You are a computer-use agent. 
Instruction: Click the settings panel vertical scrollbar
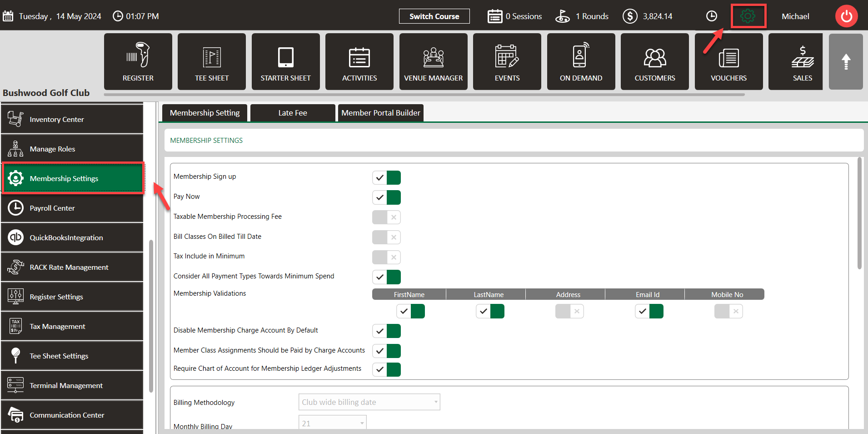point(859,213)
